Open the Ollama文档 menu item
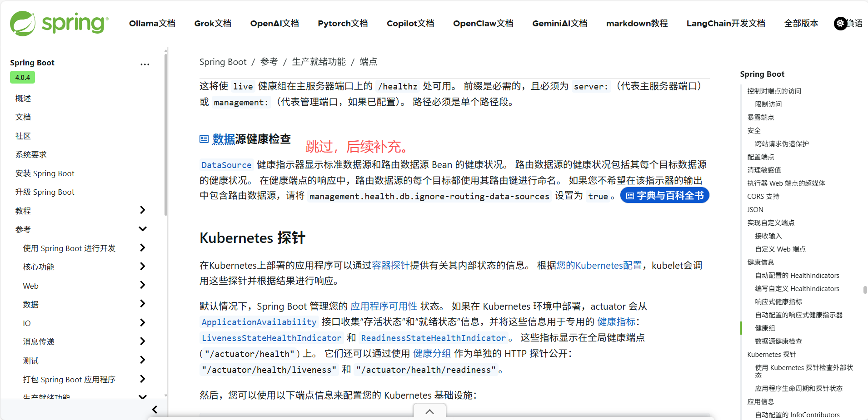 152,24
